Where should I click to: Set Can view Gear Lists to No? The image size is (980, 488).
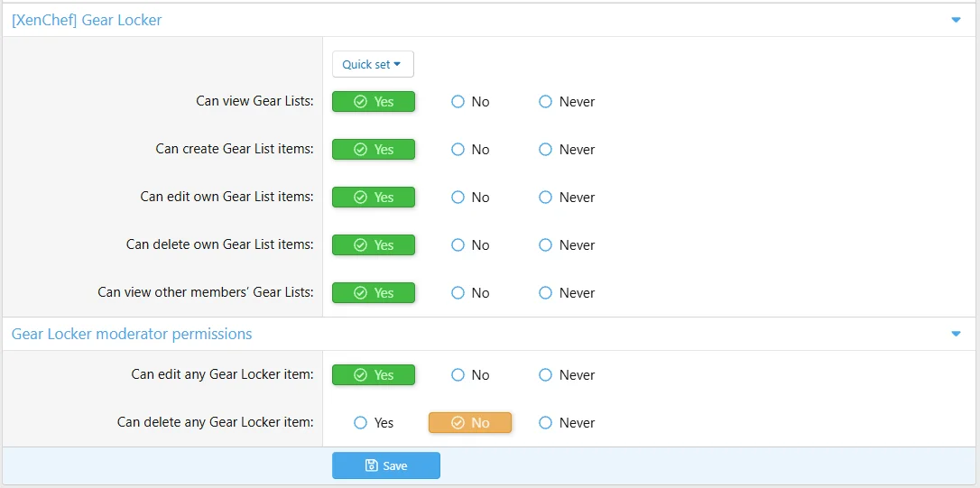coord(470,102)
